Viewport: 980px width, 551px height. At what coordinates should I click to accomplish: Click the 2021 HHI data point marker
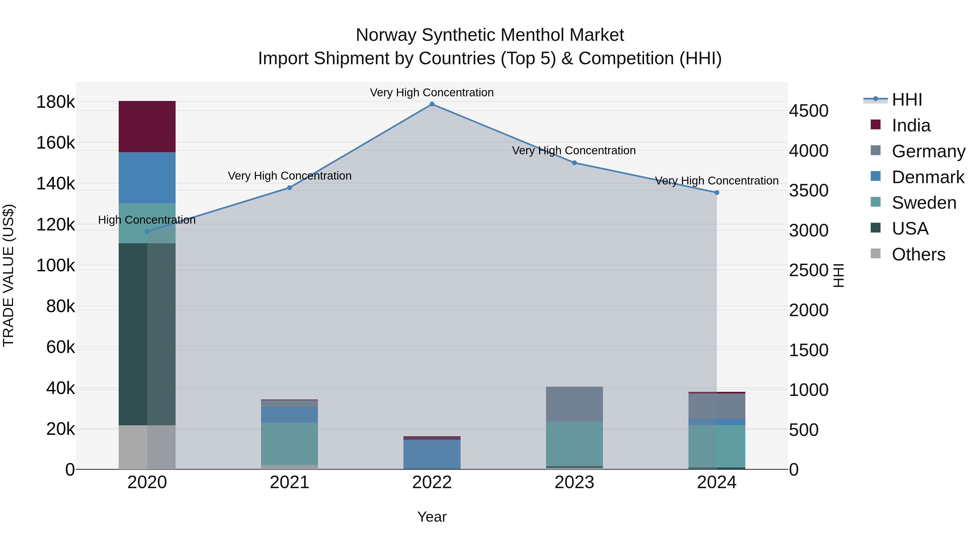coord(290,187)
